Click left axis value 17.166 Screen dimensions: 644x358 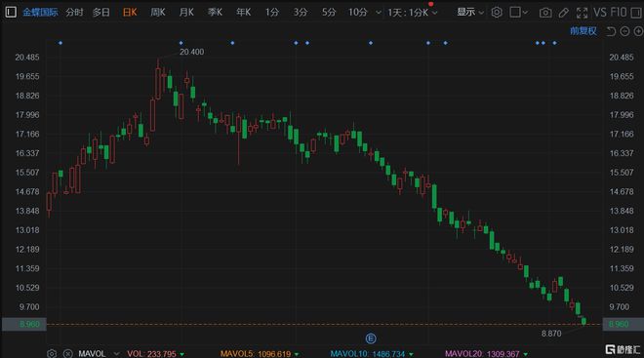(27, 135)
